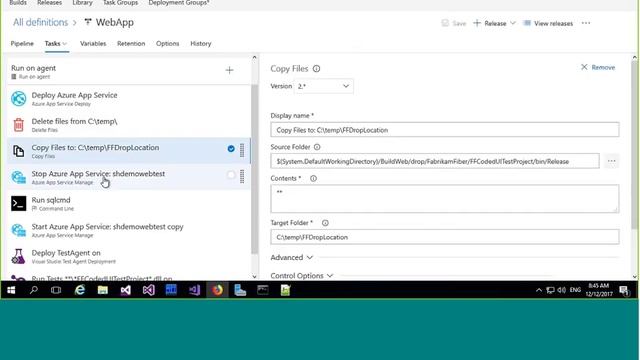640x360 pixels.
Task: Click the Deploy Azure App Service task icon
Action: point(18,99)
